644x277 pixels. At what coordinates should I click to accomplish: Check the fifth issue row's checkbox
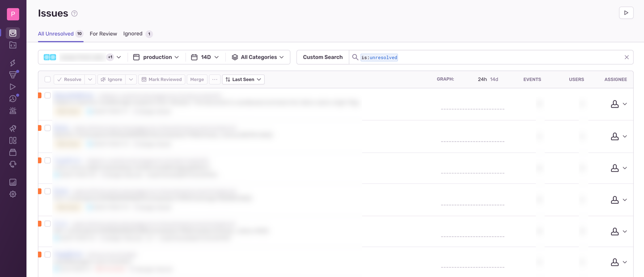click(x=47, y=223)
